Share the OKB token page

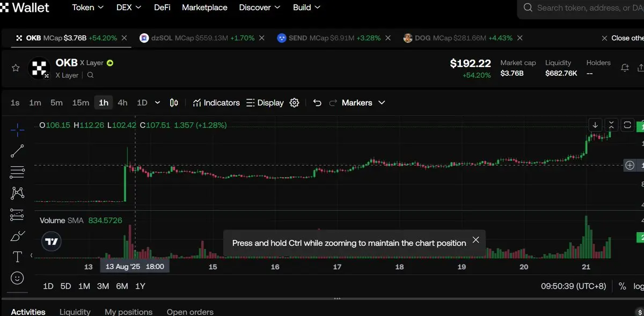tap(640, 68)
